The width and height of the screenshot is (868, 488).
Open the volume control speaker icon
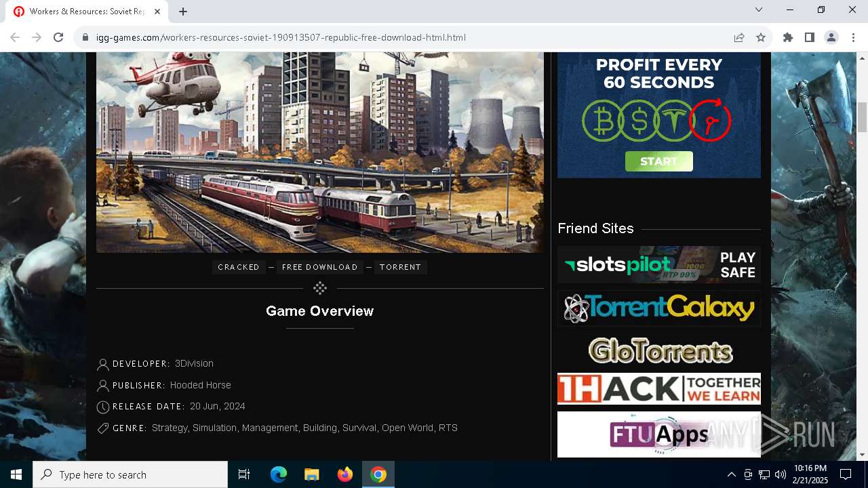(780, 474)
